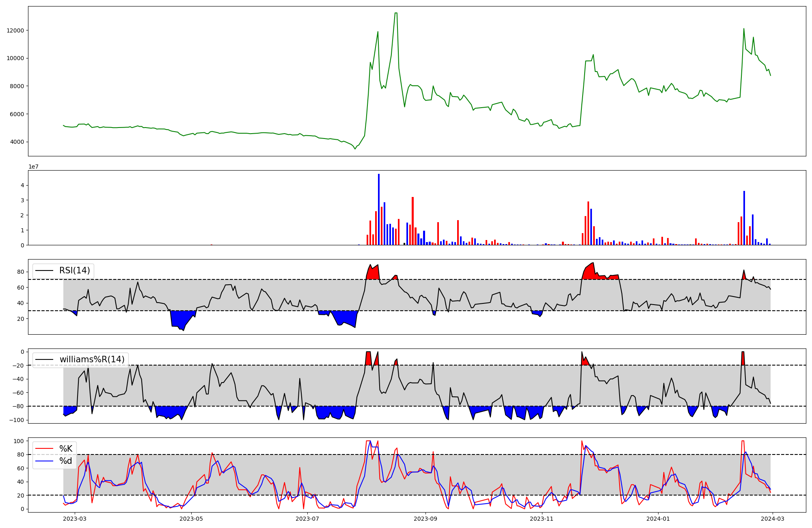Click the 4000 price axis tick label
Image resolution: width=812 pixels, height=528 pixels.
pos(17,142)
